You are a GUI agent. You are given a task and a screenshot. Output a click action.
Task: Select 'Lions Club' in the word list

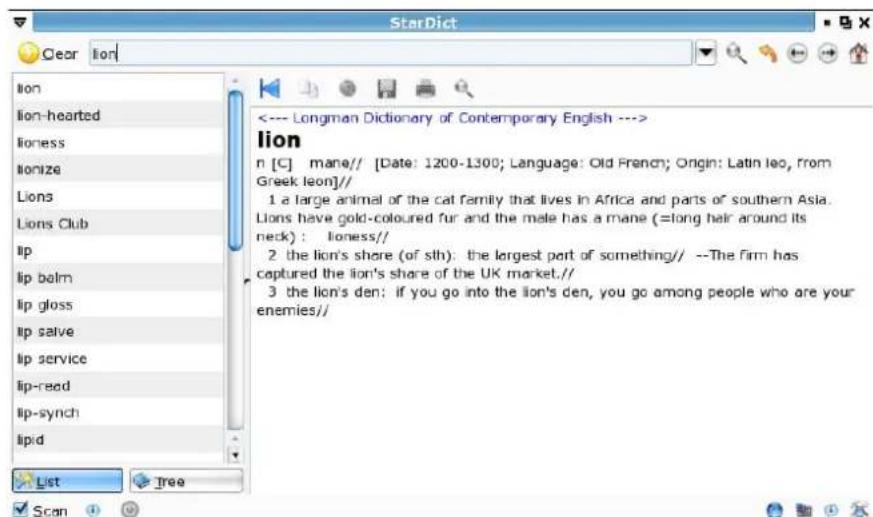tap(117, 223)
